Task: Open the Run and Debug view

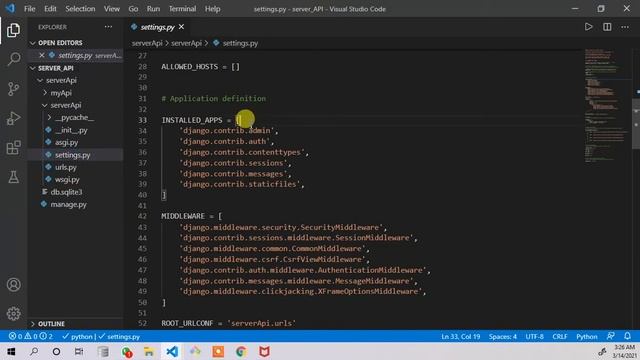Action: (13, 118)
